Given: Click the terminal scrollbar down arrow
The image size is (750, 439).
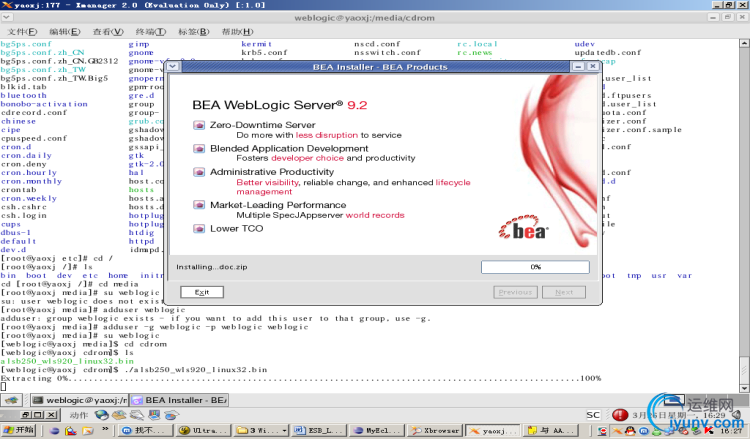Looking at the screenshot, I should pyautogui.click(x=744, y=388).
